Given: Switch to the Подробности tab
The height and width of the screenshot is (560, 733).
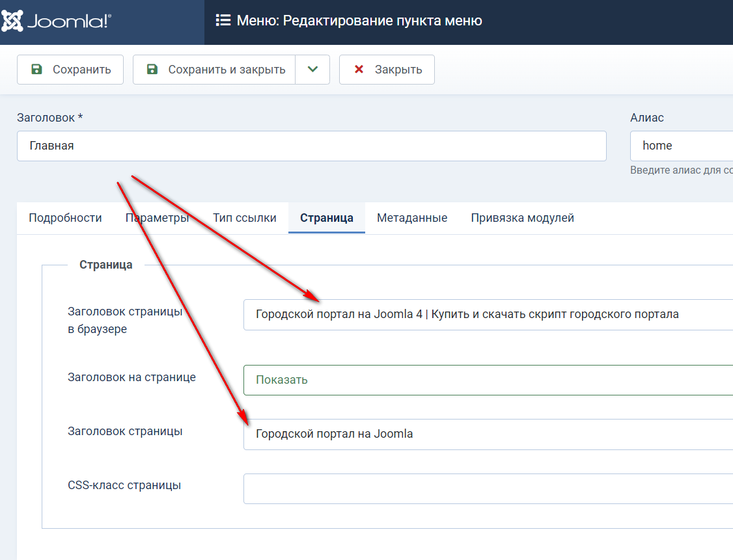Looking at the screenshot, I should click(65, 218).
